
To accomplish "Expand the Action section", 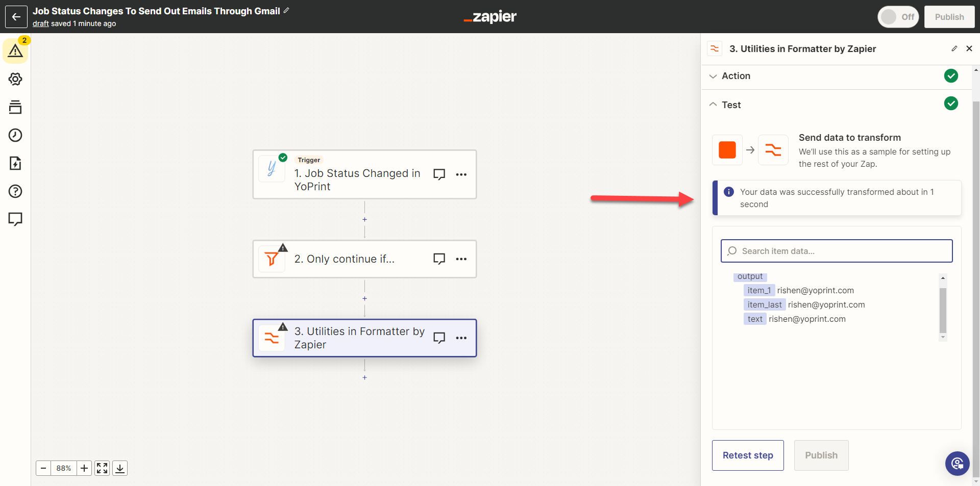I will tap(836, 76).
